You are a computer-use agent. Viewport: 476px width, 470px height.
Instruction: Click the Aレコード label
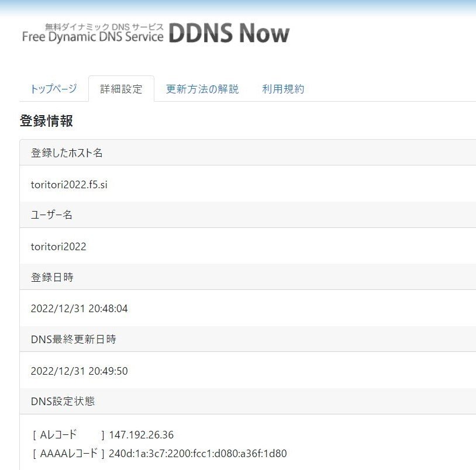58,434
